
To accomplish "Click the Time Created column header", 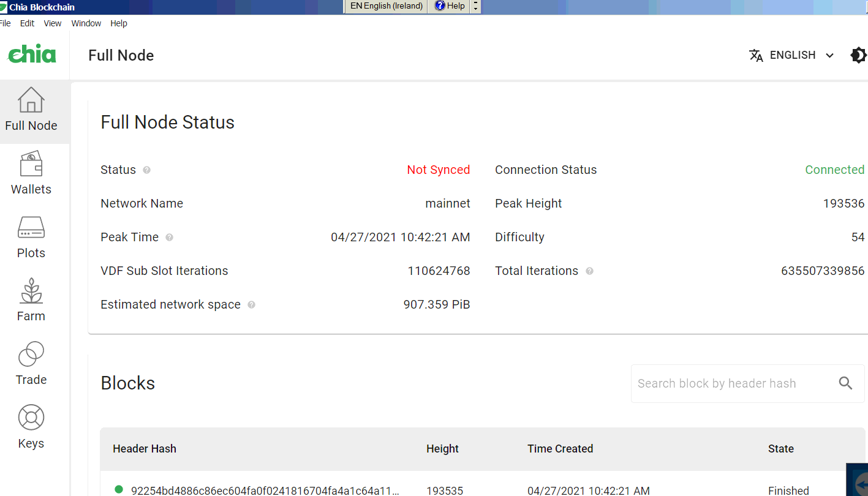I will coord(560,449).
